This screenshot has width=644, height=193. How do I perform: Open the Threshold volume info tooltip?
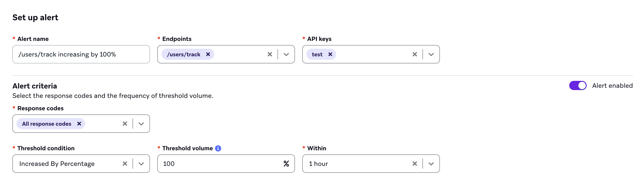pos(218,148)
